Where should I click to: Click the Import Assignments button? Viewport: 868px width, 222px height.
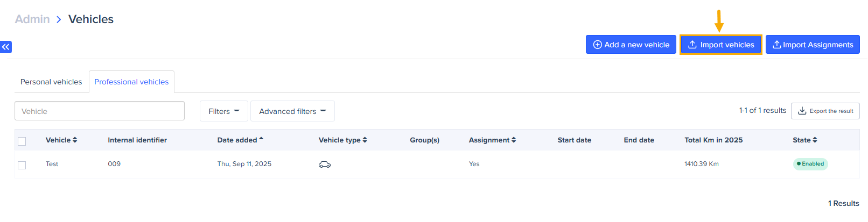813,45
